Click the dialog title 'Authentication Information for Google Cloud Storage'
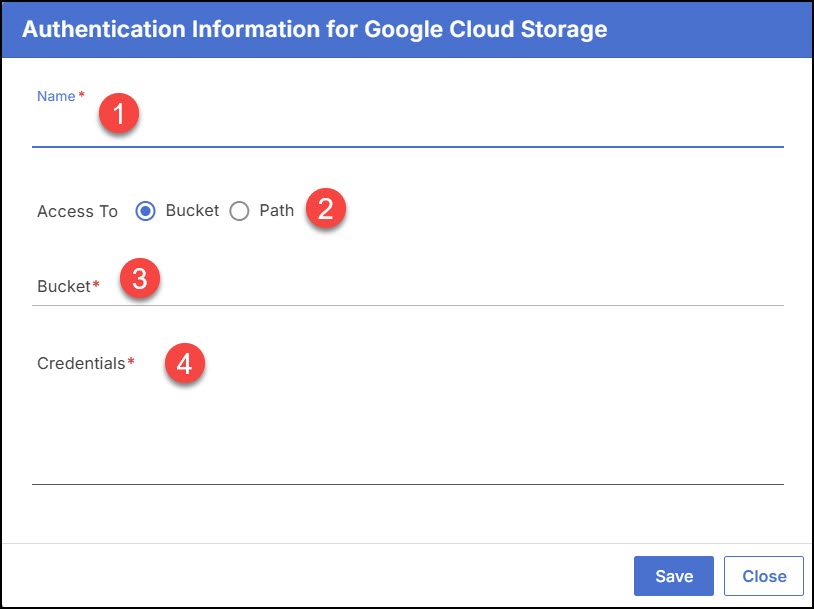The height and width of the screenshot is (609, 814). [x=315, y=29]
